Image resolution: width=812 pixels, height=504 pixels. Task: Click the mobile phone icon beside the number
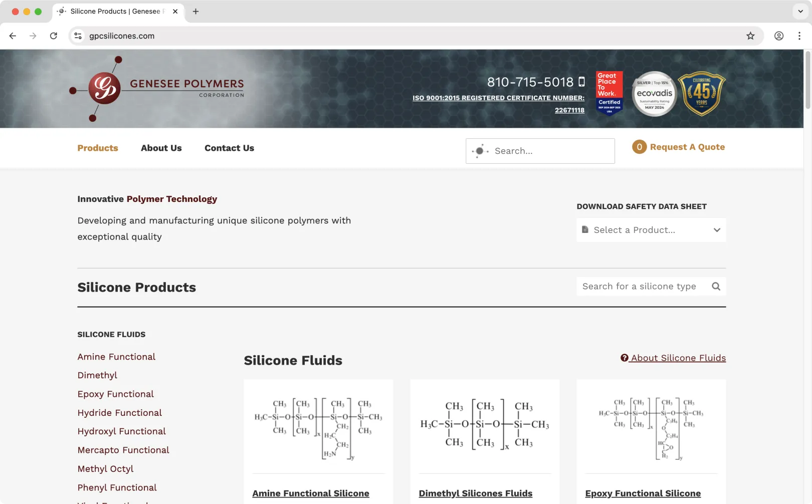(x=581, y=81)
